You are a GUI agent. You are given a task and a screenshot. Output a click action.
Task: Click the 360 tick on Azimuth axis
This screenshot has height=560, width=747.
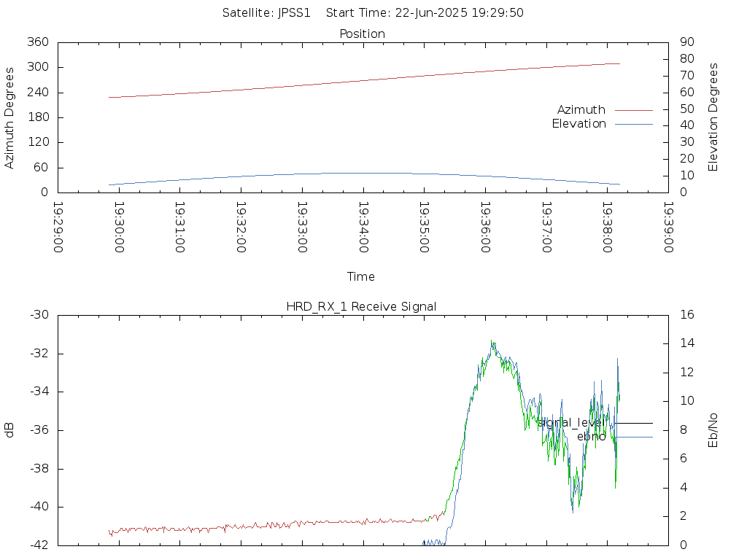pyautogui.click(x=38, y=42)
